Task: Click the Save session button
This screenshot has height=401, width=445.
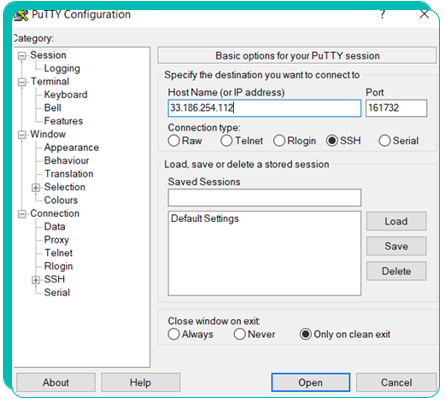Action: click(396, 246)
